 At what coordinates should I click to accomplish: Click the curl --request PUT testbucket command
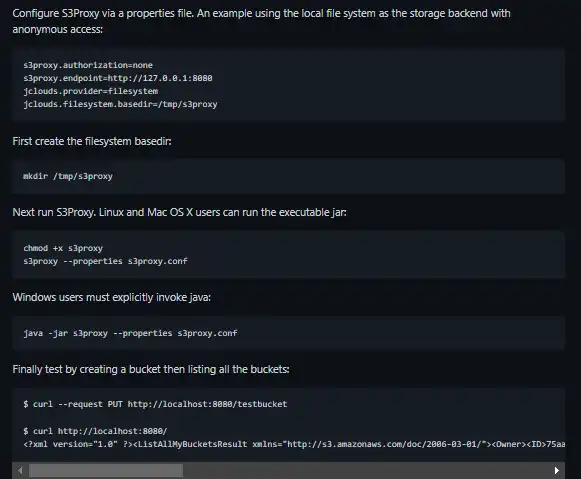tap(155, 404)
